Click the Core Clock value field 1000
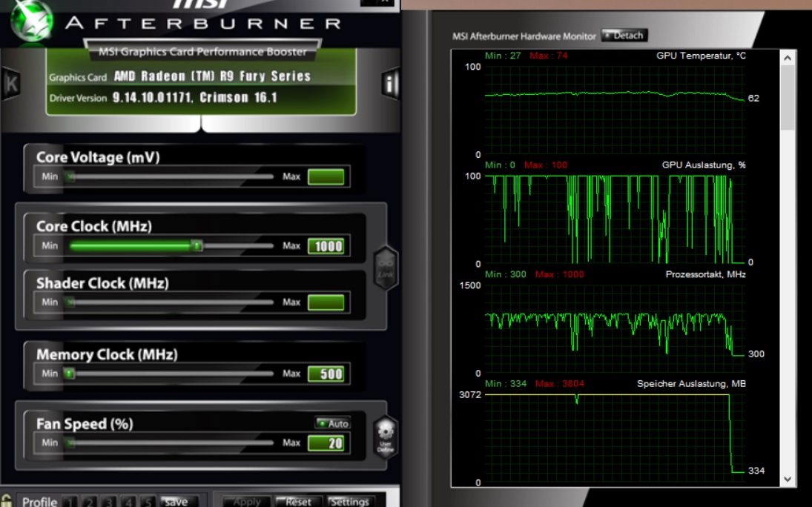 pyautogui.click(x=326, y=246)
